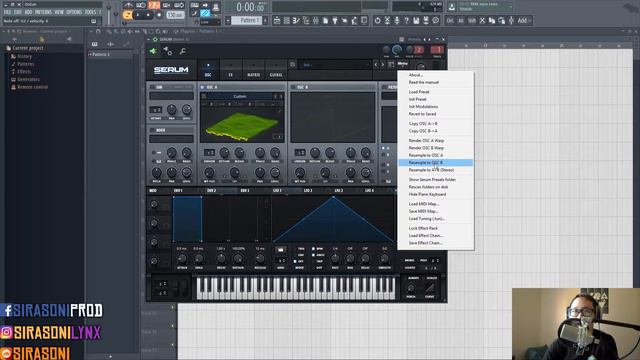
Task: Toggle OSC B enable switch
Action: point(293,87)
